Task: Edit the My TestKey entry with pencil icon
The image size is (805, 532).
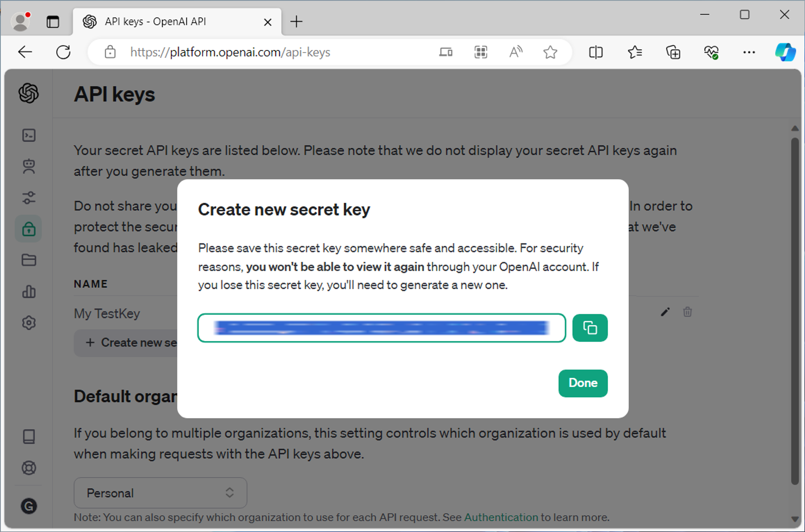Action: 665,312
